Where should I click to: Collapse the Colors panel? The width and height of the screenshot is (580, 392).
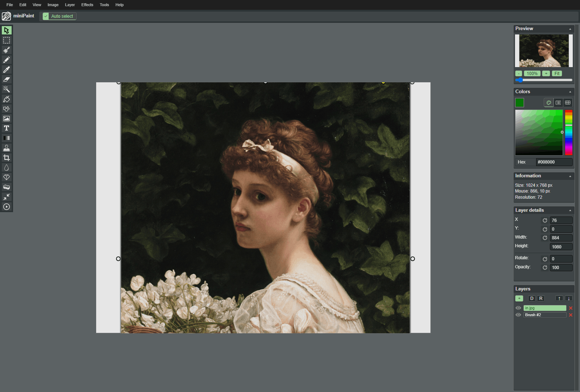(570, 92)
